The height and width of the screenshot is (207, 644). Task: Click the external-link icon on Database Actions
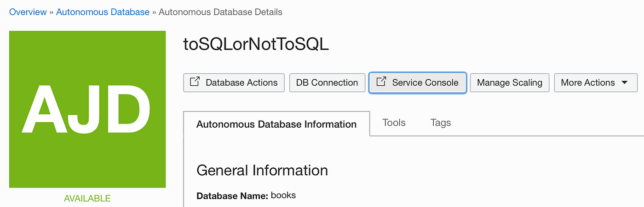pyautogui.click(x=195, y=82)
